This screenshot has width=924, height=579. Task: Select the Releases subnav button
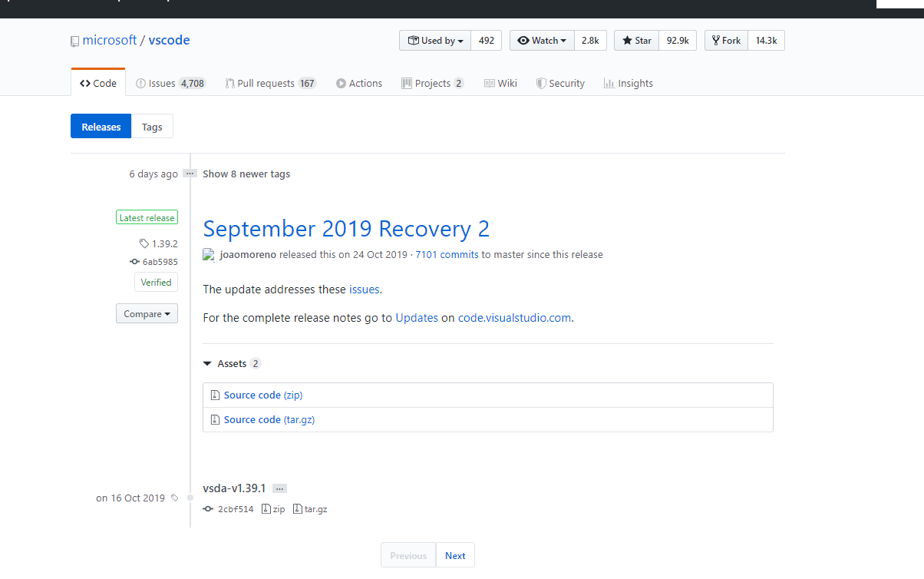point(101,127)
